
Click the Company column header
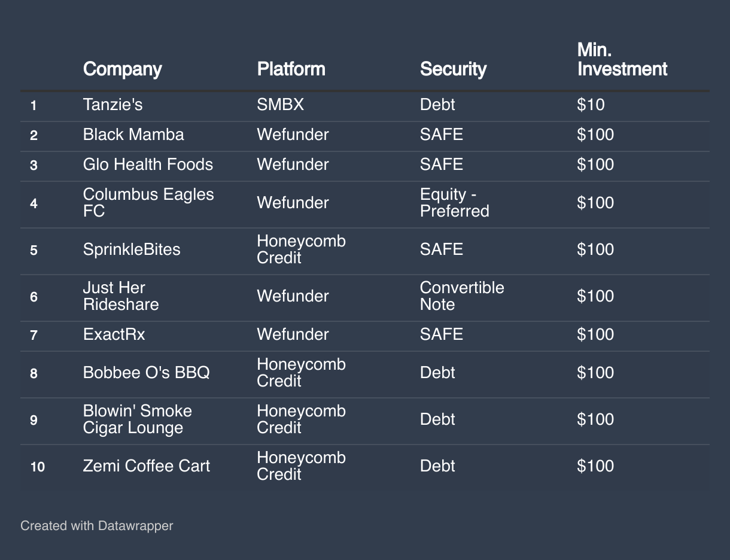pyautogui.click(x=123, y=69)
